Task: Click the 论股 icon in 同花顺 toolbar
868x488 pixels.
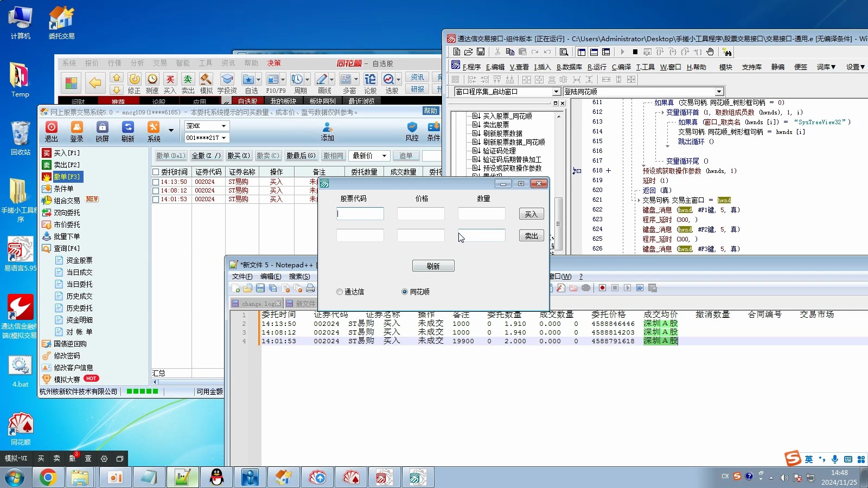Action: [370, 84]
